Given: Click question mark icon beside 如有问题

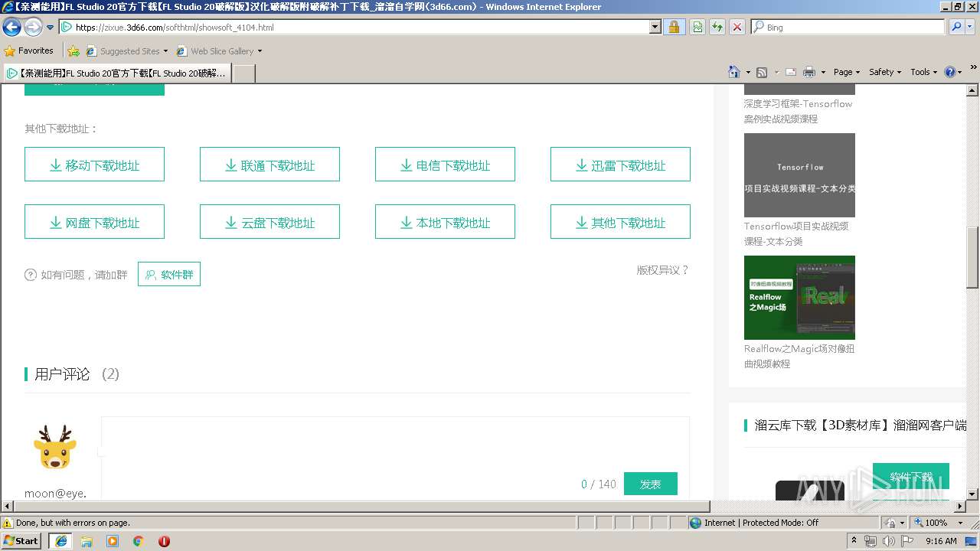Looking at the screenshot, I should tap(31, 275).
